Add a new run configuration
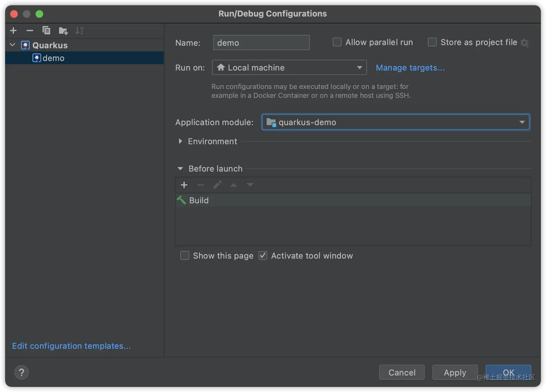This screenshot has height=392, width=546. pos(13,31)
